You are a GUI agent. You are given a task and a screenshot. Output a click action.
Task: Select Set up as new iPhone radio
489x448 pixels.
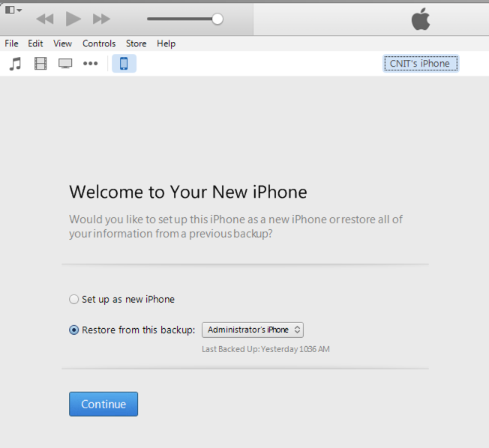click(74, 300)
